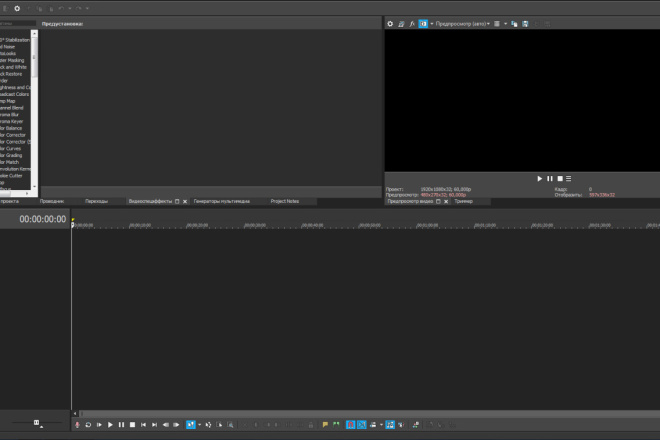Toggle split screen view in preview
660x440 pixels.
point(423,24)
